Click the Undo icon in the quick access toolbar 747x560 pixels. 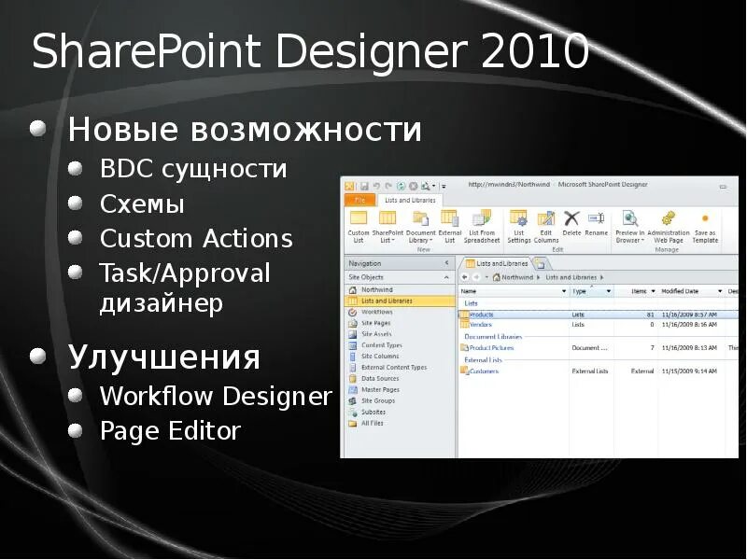(376, 186)
